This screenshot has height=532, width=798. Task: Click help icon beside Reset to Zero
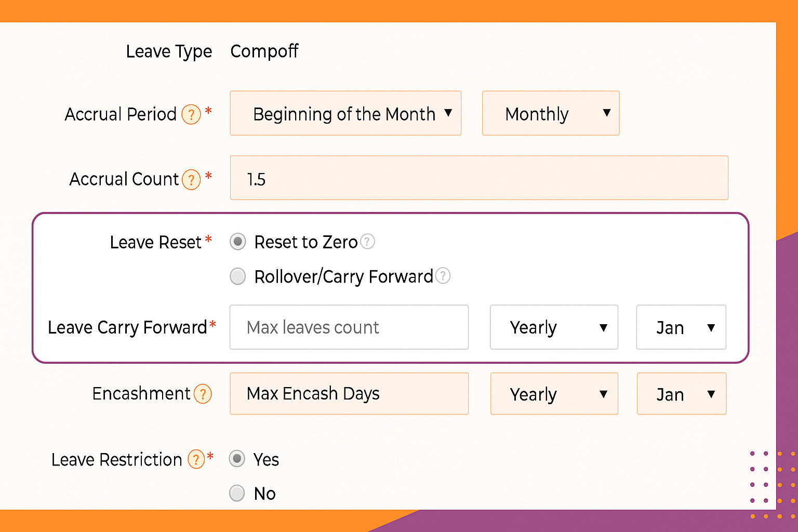point(367,242)
